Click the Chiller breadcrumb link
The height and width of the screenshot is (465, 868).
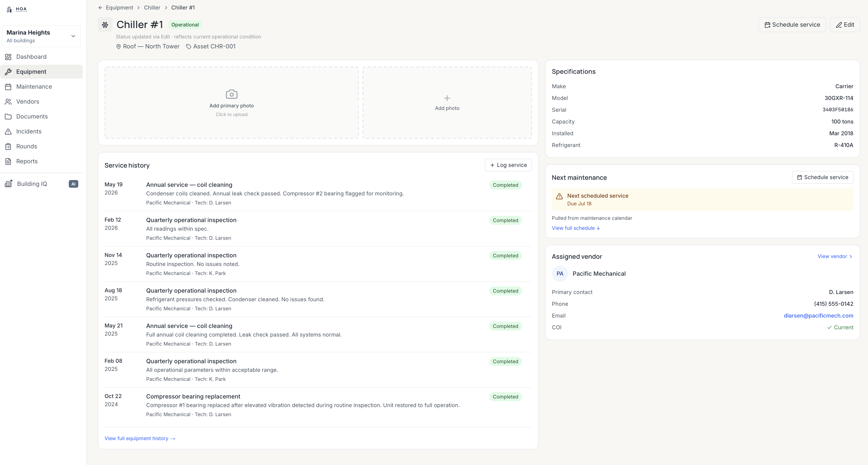152,8
